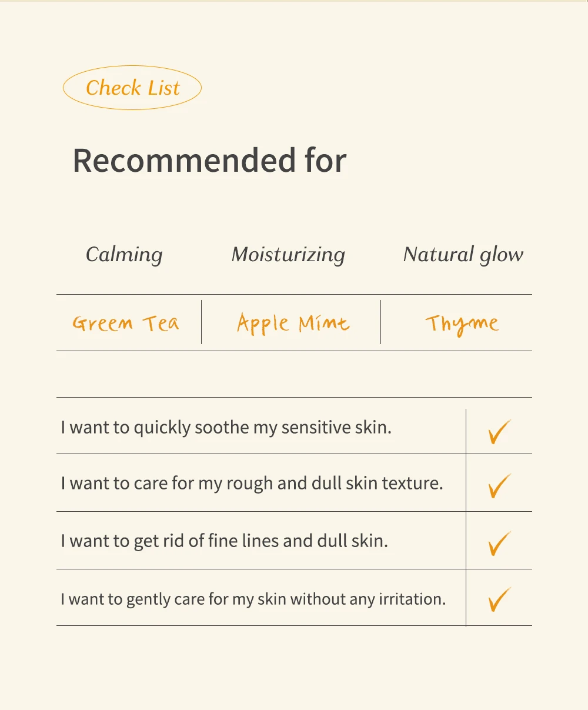Open the Natural glow column header

tap(463, 255)
